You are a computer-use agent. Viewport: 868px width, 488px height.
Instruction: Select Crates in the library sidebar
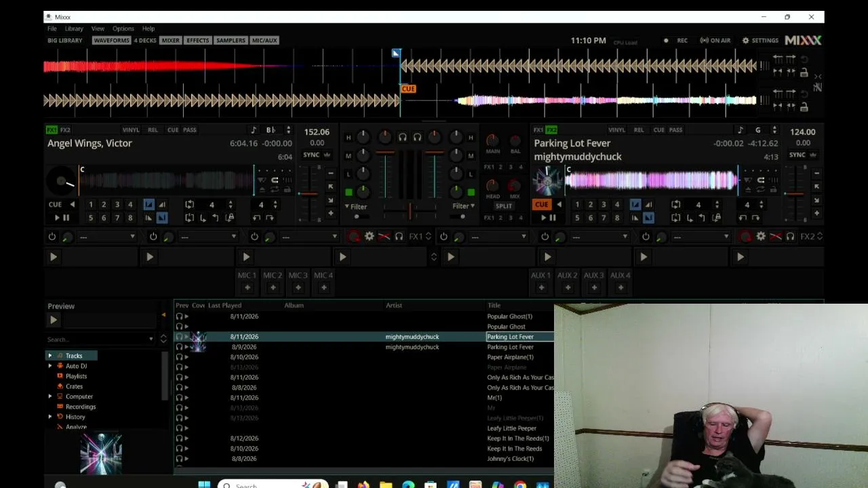point(74,386)
